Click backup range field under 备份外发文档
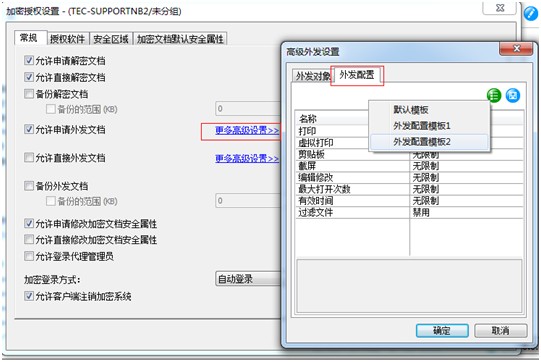The width and height of the screenshot is (541, 362). click(x=248, y=200)
